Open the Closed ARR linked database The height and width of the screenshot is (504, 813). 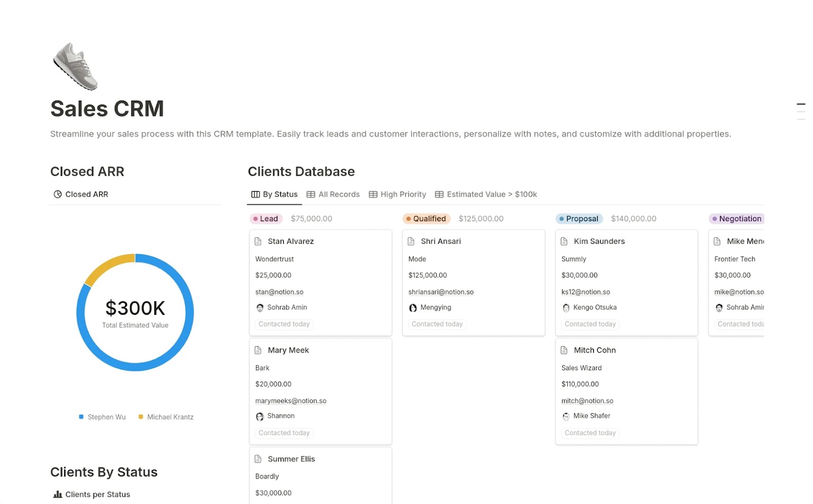click(86, 194)
